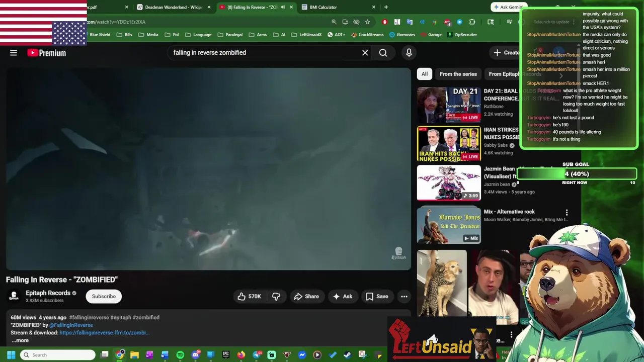Image resolution: width=644 pixels, height=362 pixels.
Task: Open the Language bookmark folder
Action: pos(198,35)
